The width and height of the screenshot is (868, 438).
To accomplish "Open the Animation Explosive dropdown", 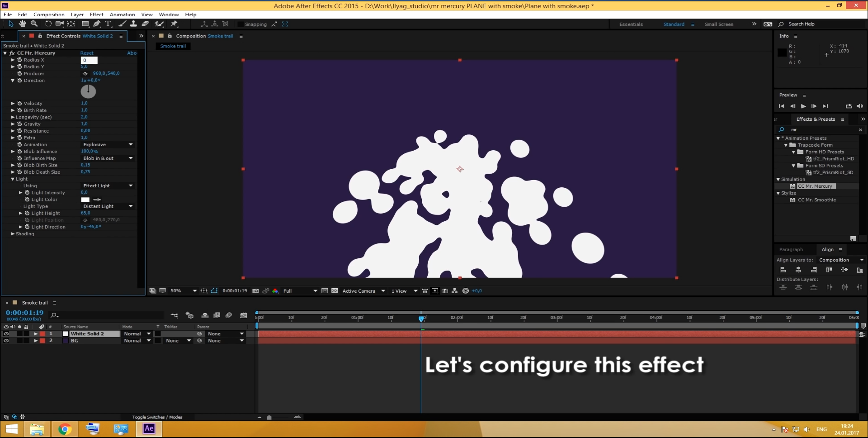I will click(x=108, y=145).
